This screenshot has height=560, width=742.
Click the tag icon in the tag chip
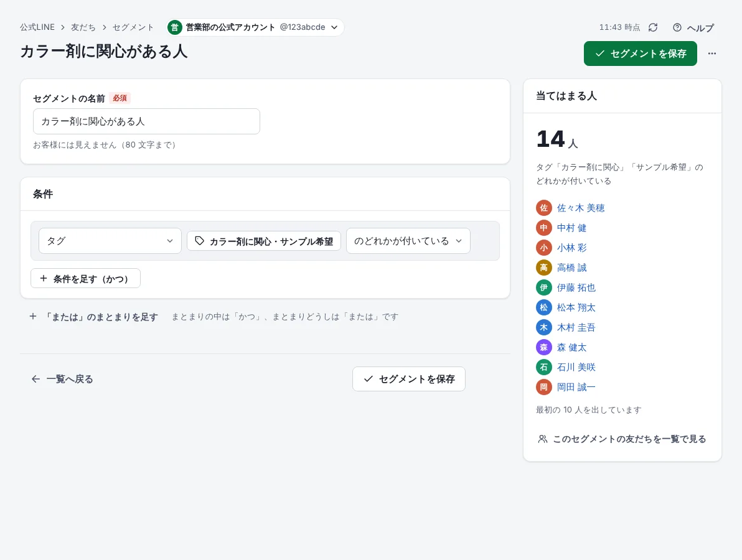click(200, 241)
